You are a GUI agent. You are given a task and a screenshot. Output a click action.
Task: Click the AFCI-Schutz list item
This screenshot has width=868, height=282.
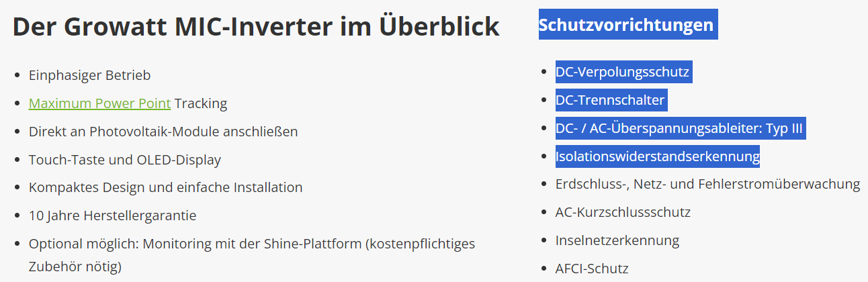tap(592, 269)
